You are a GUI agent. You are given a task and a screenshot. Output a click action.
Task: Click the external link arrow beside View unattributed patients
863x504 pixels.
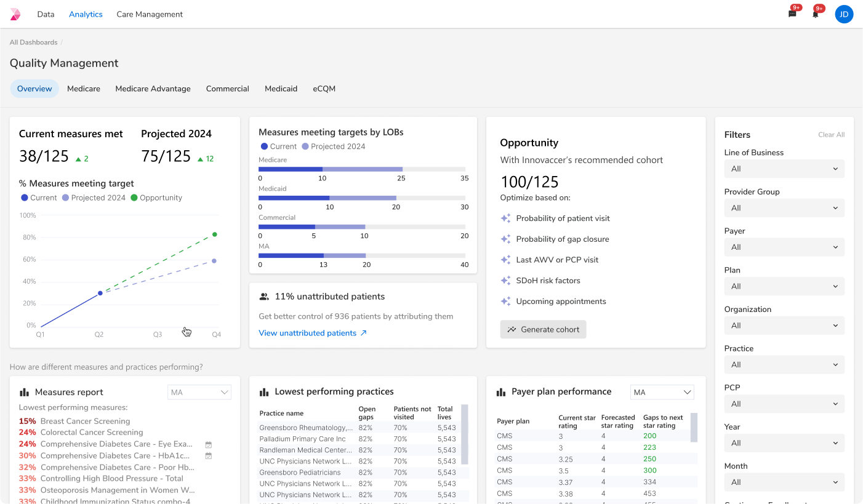point(363,333)
